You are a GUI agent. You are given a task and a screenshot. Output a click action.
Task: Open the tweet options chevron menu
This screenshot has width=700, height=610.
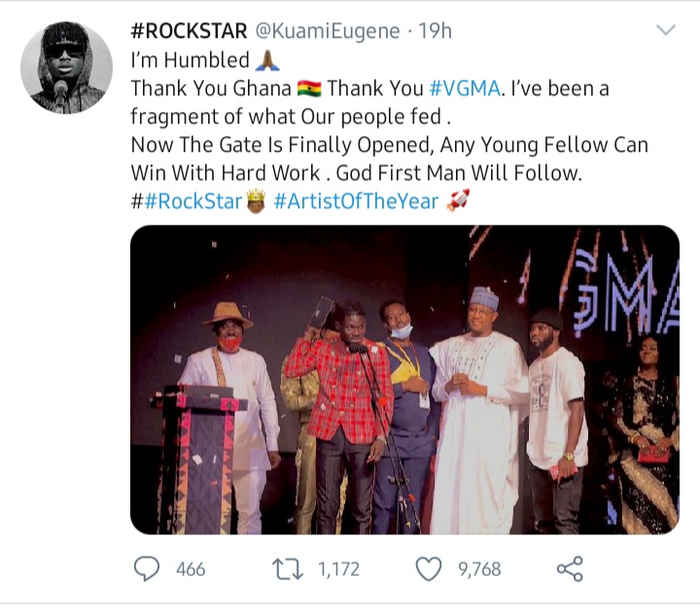pyautogui.click(x=666, y=30)
